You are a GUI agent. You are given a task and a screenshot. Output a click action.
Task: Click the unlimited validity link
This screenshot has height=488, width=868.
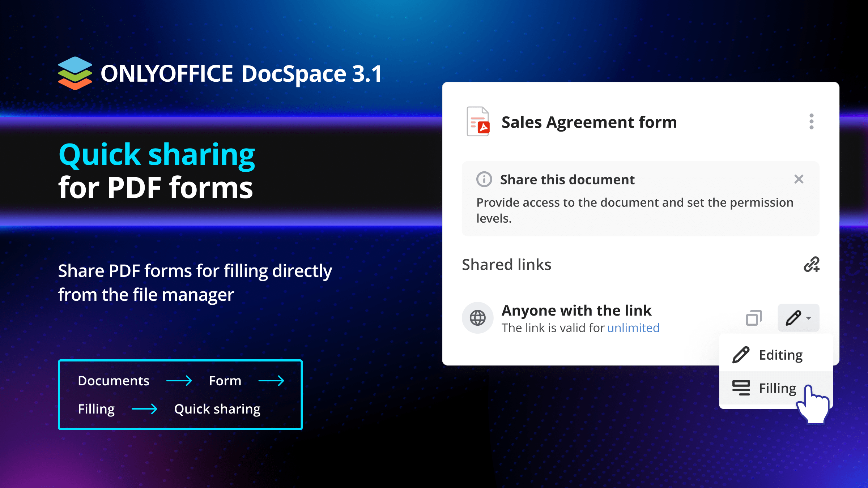click(x=633, y=328)
